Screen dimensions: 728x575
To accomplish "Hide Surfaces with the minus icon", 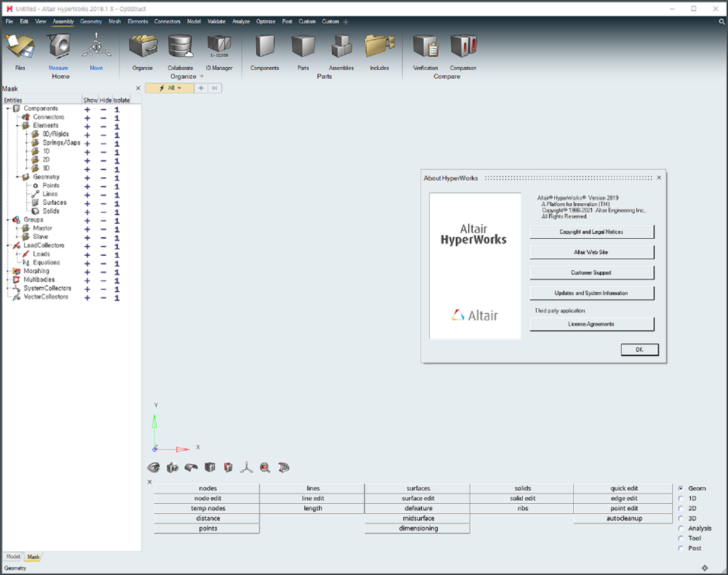I will (103, 203).
